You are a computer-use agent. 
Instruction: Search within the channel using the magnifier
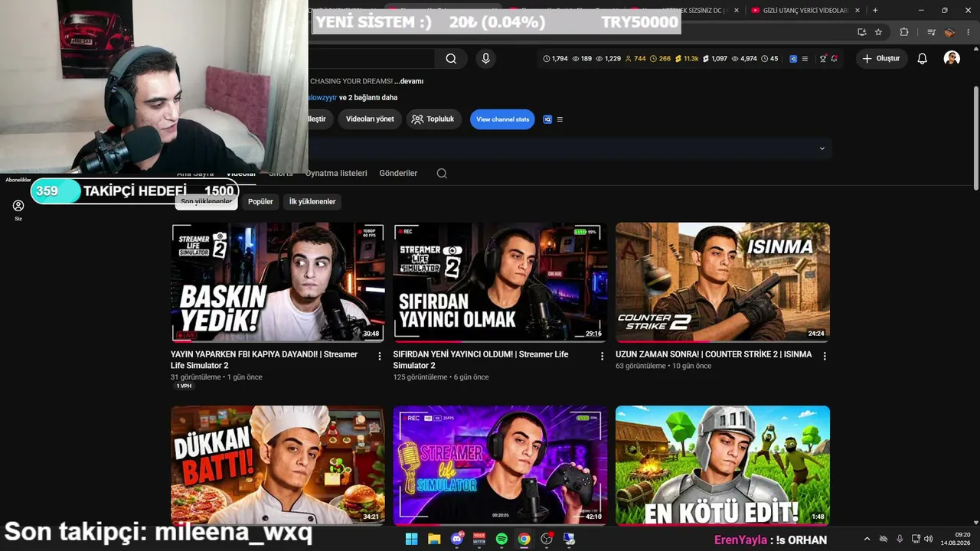pos(442,173)
